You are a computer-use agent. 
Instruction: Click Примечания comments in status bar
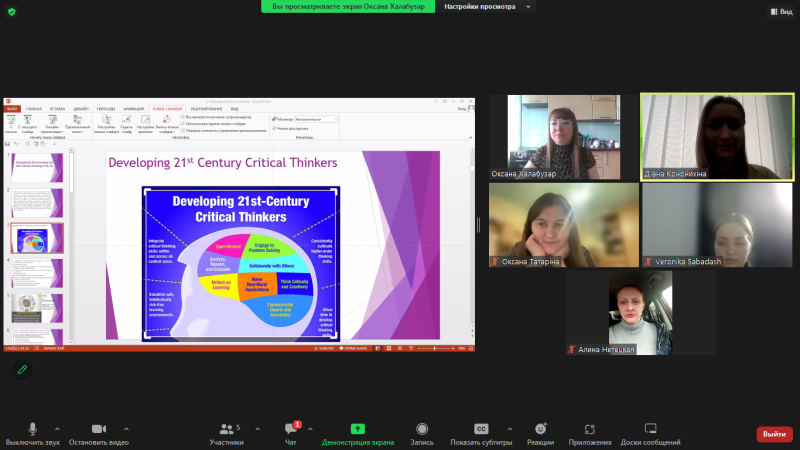point(354,348)
